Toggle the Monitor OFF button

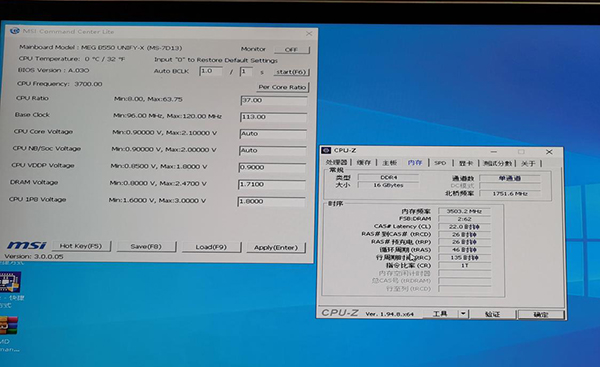point(292,49)
